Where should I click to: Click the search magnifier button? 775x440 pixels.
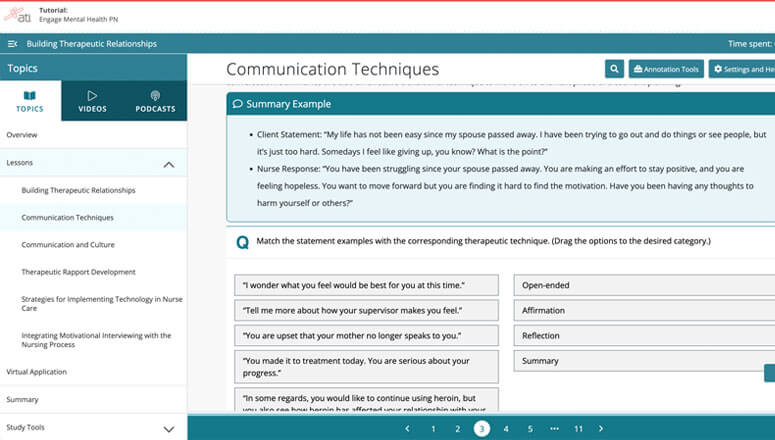coord(614,69)
